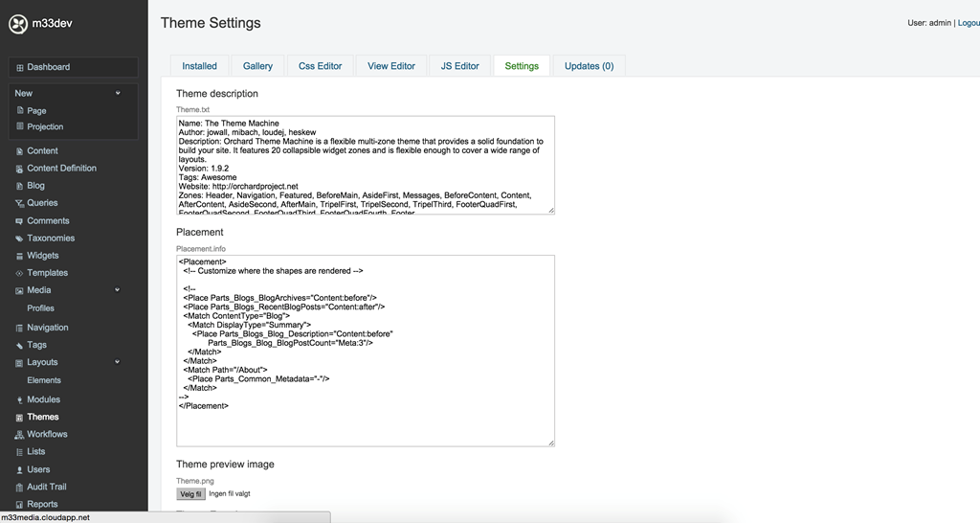Click the Audit Trail icon
Viewport: 980px width, 523px height.
pyautogui.click(x=20, y=488)
